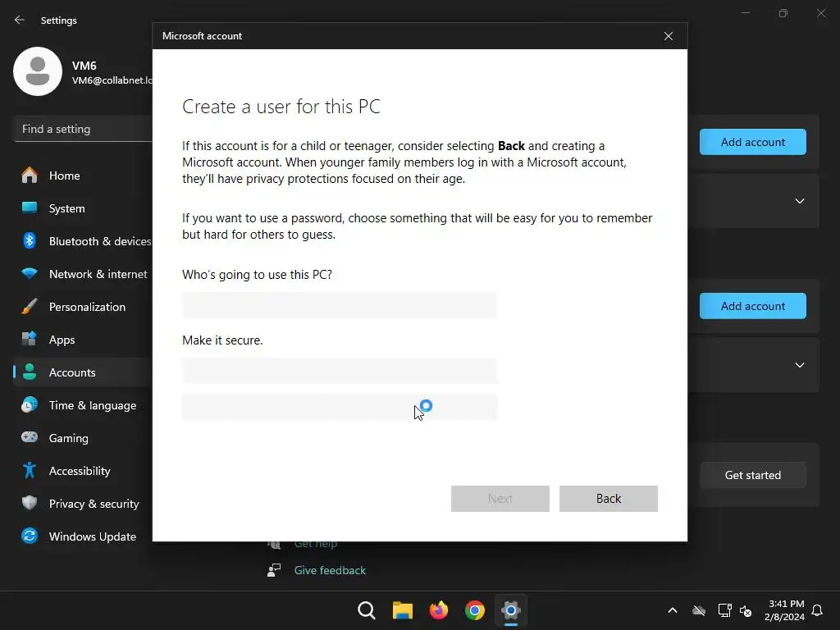Click the 'Create a user for this PC' heading
Image resolution: width=840 pixels, height=630 pixels.
pyautogui.click(x=281, y=107)
